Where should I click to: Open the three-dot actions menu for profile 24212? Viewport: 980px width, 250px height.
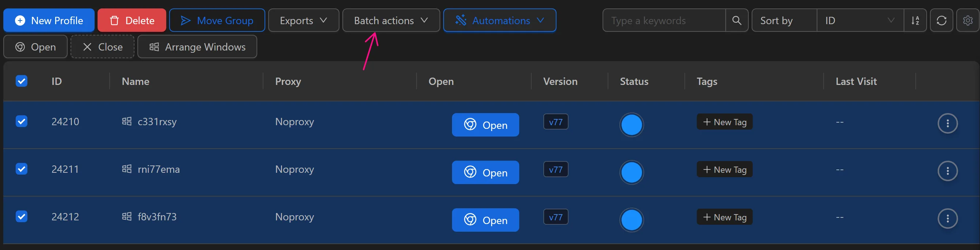coord(948,219)
